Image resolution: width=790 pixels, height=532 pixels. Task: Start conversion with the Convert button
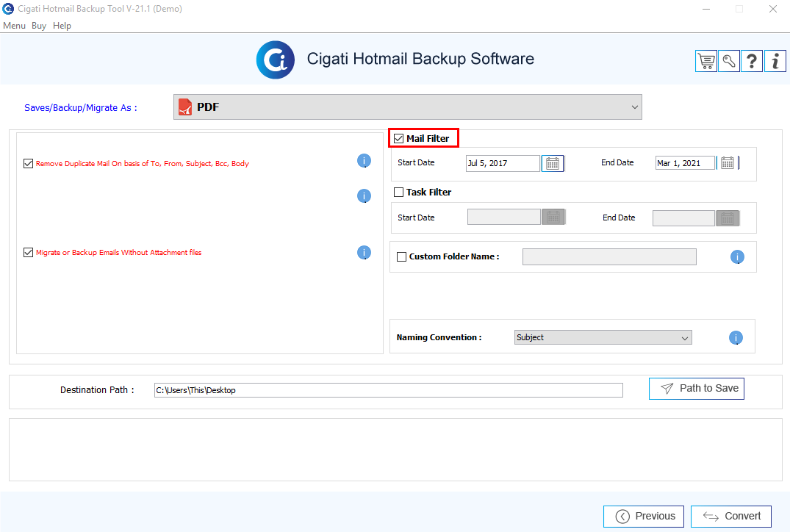point(731,517)
